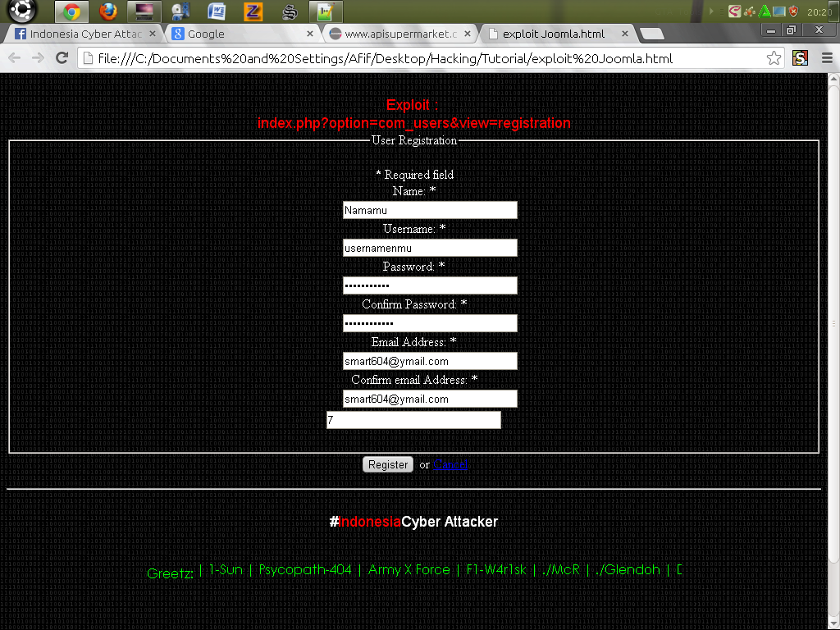Click Psycopath-404 in the greetz marquee
840x630 pixels.
point(305,569)
